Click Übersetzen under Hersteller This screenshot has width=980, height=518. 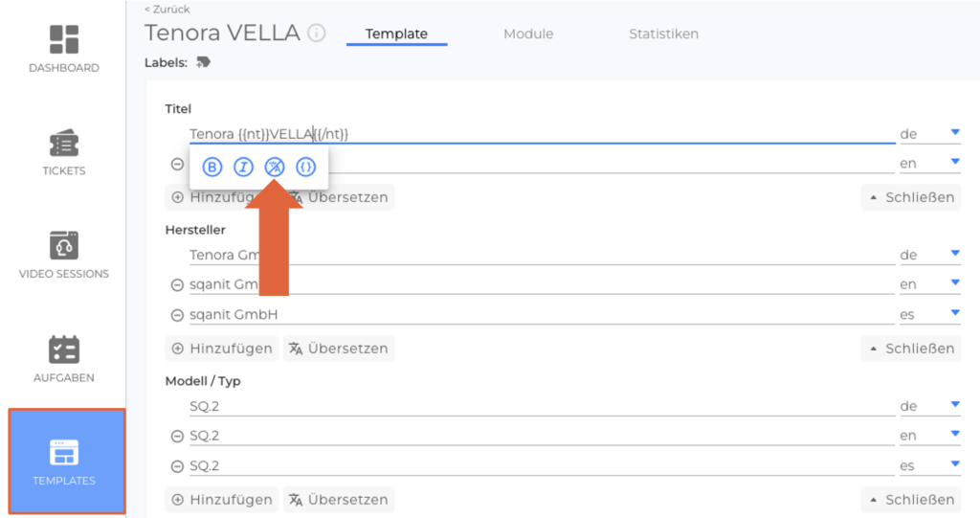[x=338, y=349]
